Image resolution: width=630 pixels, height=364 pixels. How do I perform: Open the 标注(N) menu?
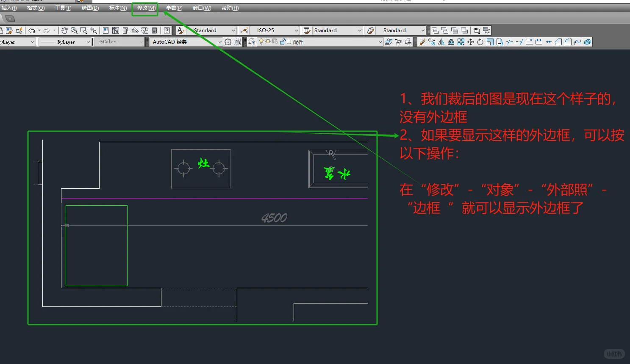[x=118, y=8]
